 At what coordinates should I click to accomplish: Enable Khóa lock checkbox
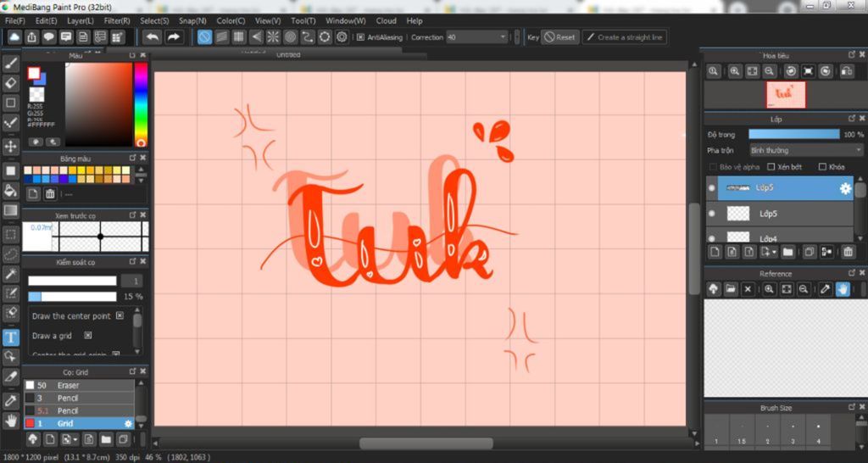pos(822,167)
